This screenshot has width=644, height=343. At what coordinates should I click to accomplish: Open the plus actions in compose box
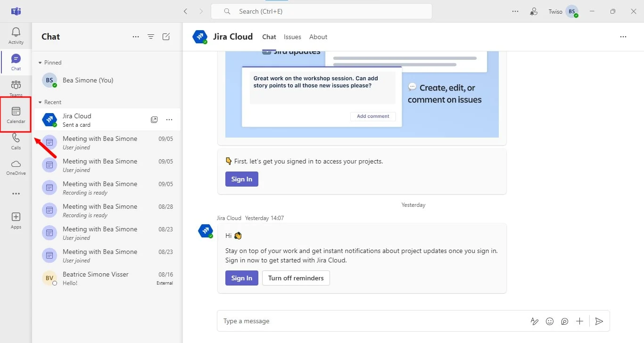[x=580, y=321]
